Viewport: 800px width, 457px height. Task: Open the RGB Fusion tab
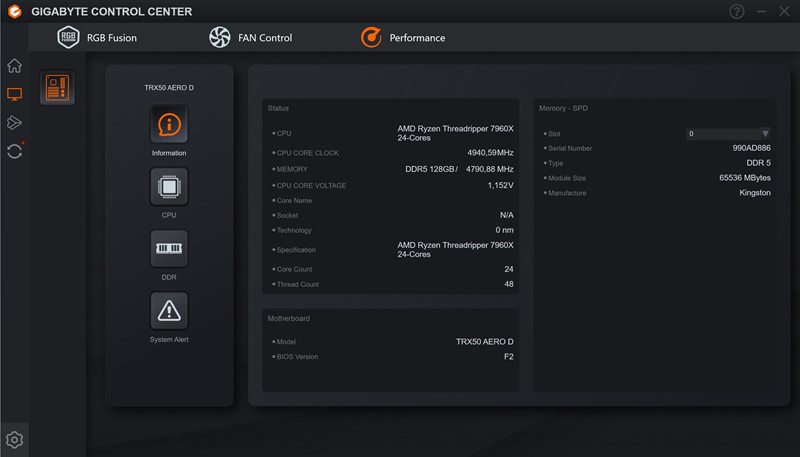[97, 37]
